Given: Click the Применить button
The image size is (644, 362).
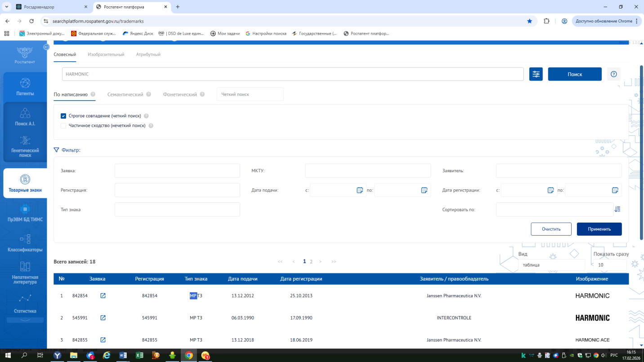Looking at the screenshot, I should click(599, 229).
